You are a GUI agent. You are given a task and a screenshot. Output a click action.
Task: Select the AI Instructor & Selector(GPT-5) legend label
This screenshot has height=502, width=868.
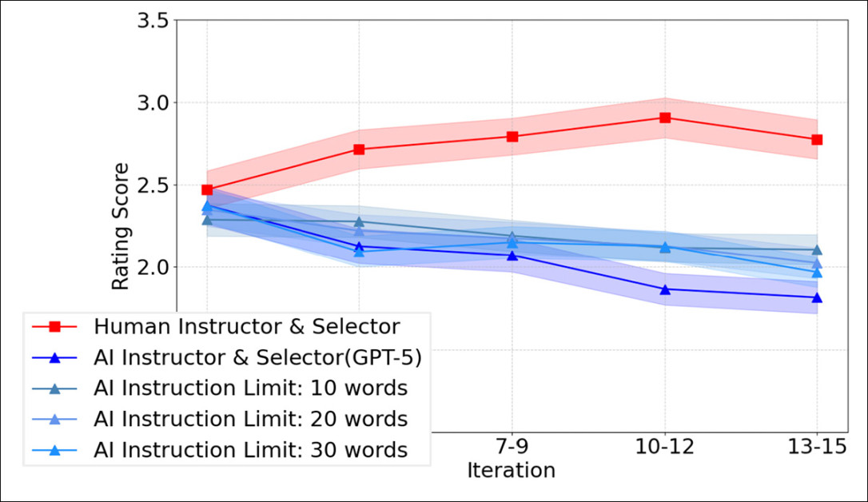click(x=257, y=357)
